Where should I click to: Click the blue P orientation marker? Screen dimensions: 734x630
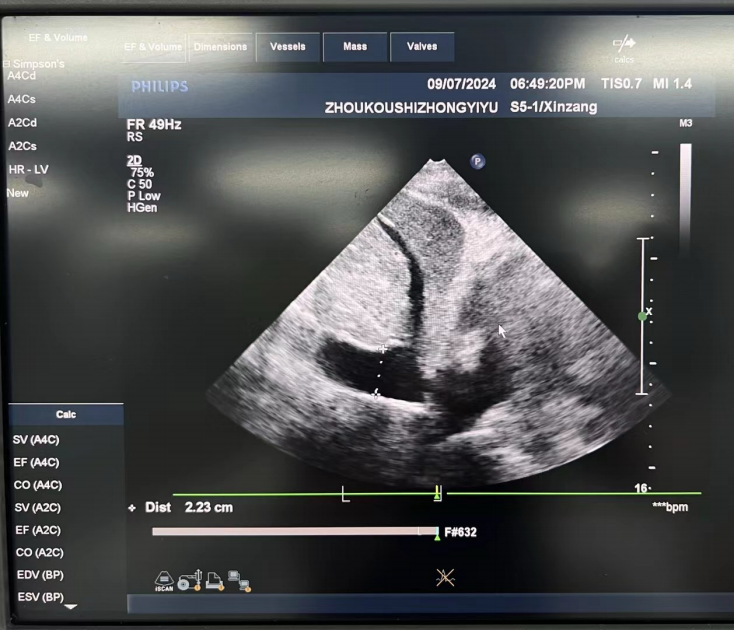pos(478,161)
